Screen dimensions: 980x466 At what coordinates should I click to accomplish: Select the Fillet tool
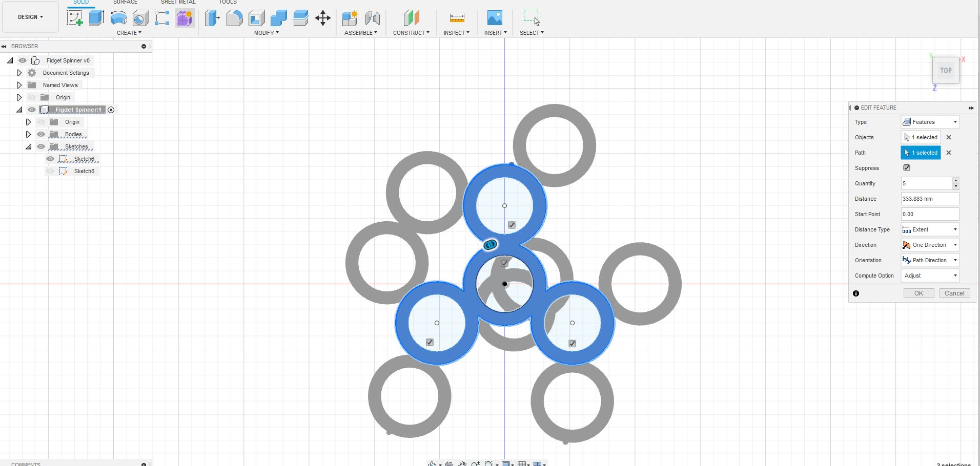[x=234, y=18]
